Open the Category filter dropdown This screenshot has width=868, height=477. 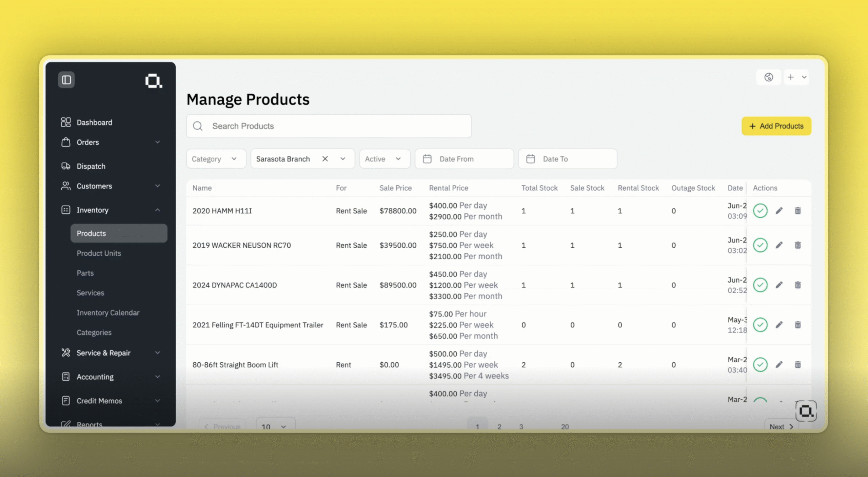(216, 159)
